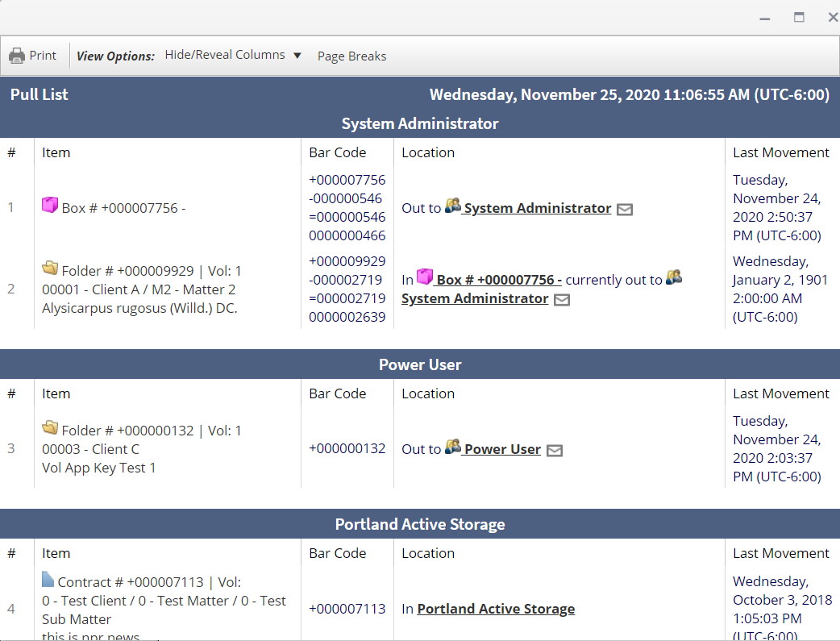Click the 'Box # +000007756 -' item text in row 1
The width and height of the screenshot is (840, 641).
pos(124,208)
